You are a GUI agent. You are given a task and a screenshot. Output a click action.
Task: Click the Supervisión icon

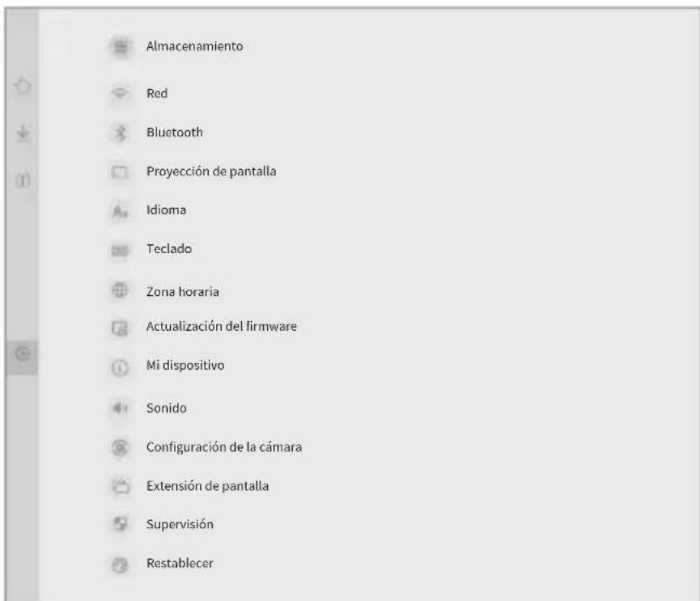pyautogui.click(x=120, y=524)
